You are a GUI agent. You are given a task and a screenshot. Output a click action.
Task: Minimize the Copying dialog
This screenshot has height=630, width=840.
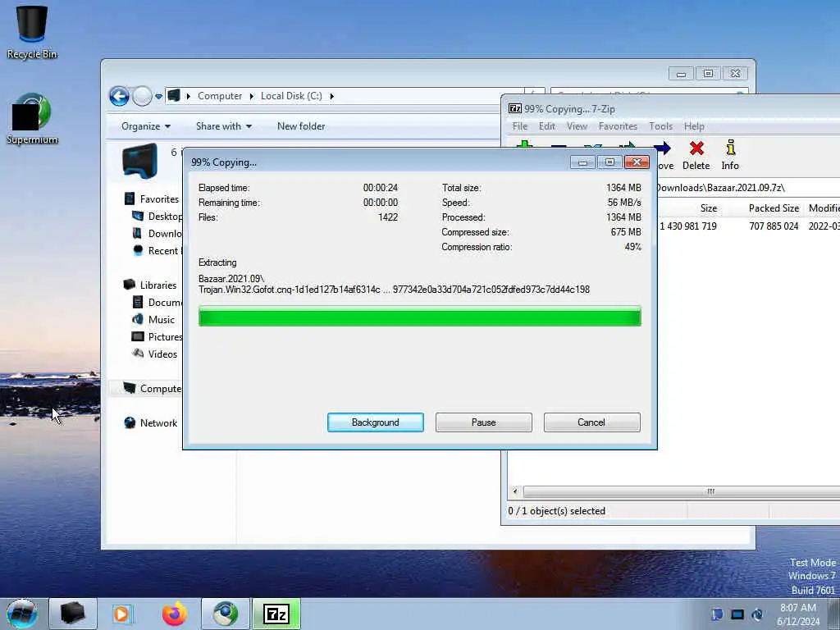coord(582,162)
